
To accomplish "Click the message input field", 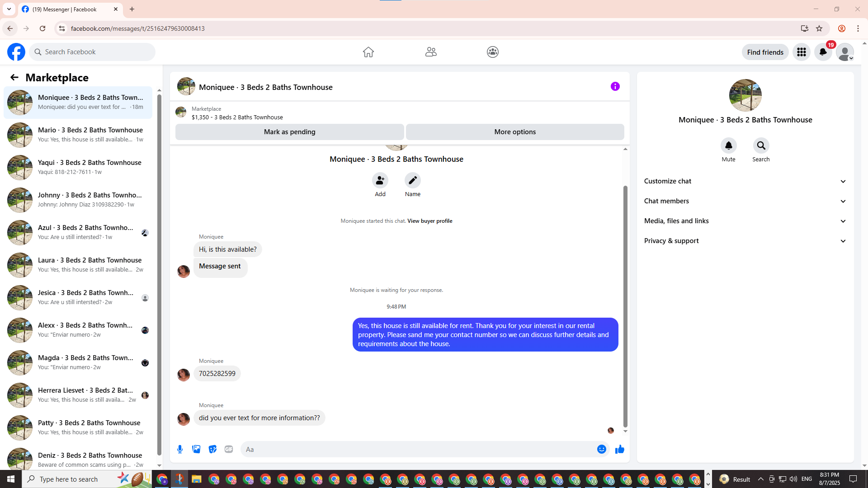I will (x=418, y=449).
